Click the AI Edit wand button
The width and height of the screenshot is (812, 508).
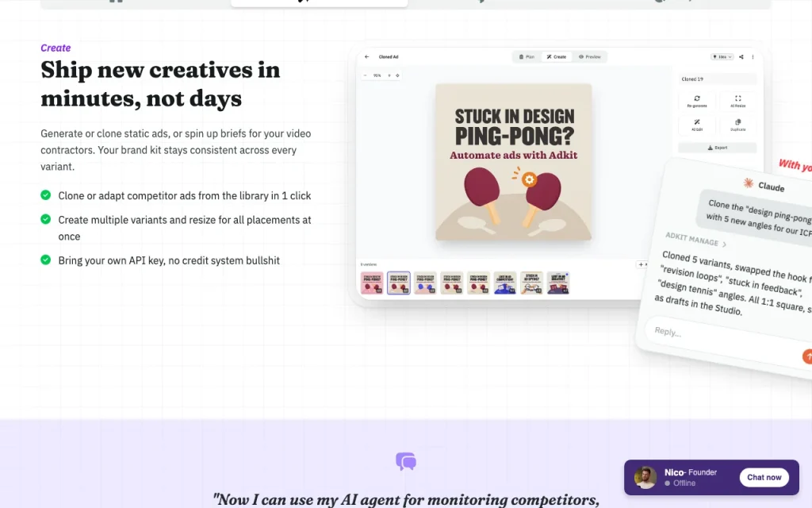coord(697,125)
